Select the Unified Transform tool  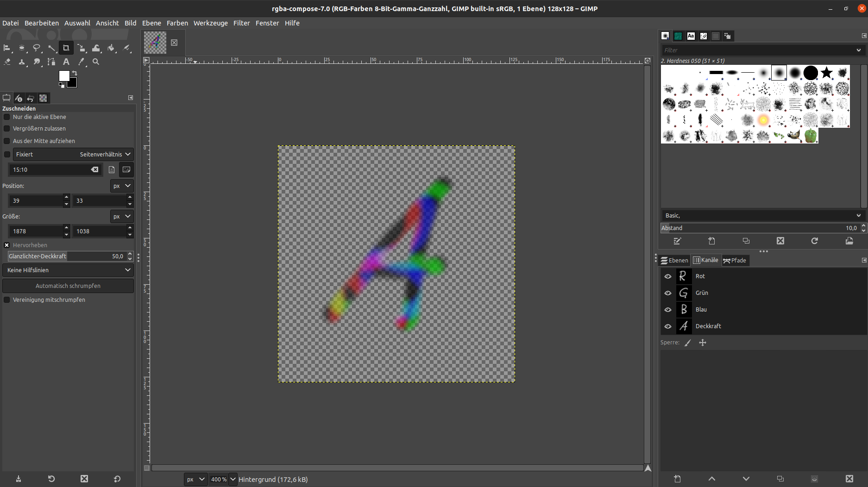coord(82,48)
